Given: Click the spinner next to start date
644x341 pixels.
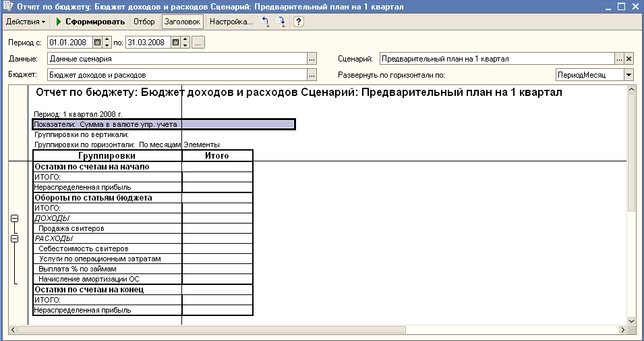Looking at the screenshot, I should pyautogui.click(x=107, y=43).
